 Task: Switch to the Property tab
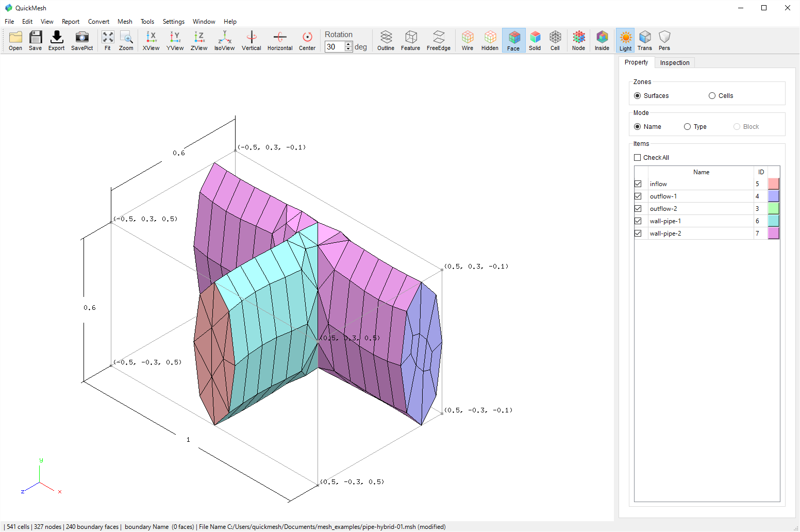coord(637,62)
